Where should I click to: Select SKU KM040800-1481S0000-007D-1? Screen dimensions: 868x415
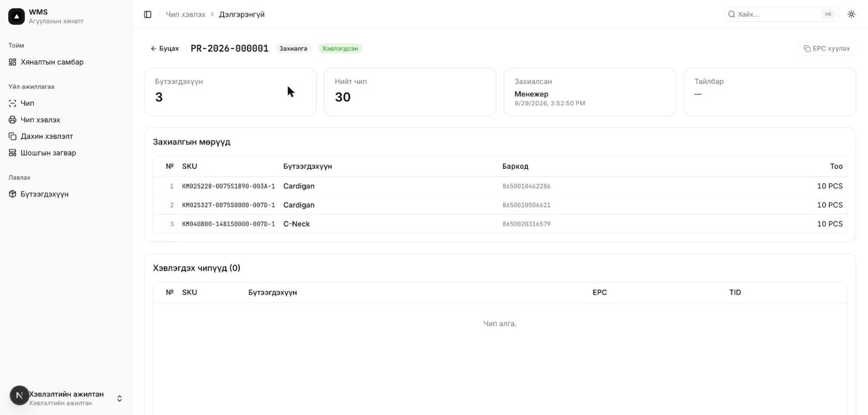point(229,224)
